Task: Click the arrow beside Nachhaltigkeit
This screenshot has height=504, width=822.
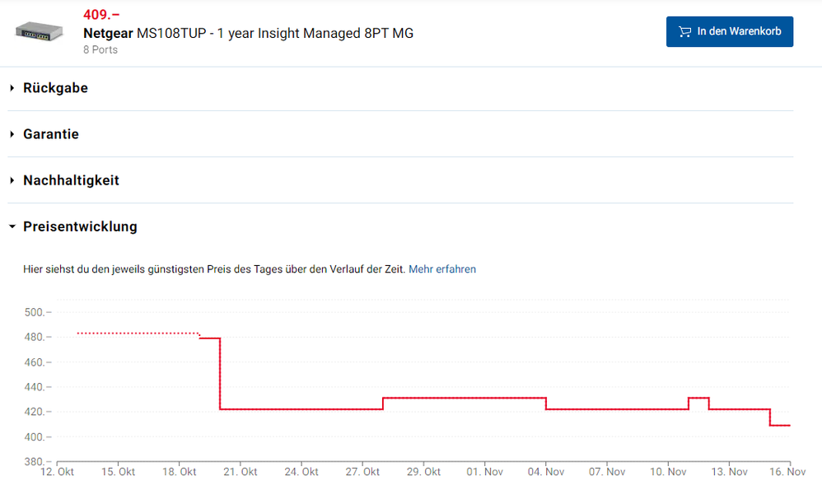Action: click(10, 180)
